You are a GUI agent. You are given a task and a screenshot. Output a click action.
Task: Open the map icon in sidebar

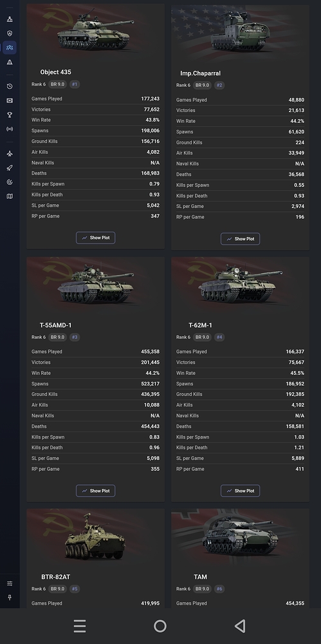coord(10,196)
